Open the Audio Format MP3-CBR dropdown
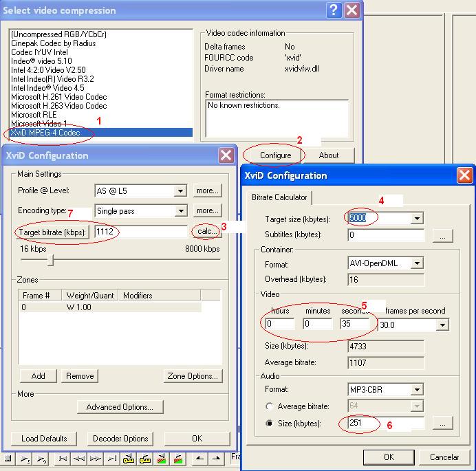Screen dimensions: 476x471 click(x=417, y=389)
